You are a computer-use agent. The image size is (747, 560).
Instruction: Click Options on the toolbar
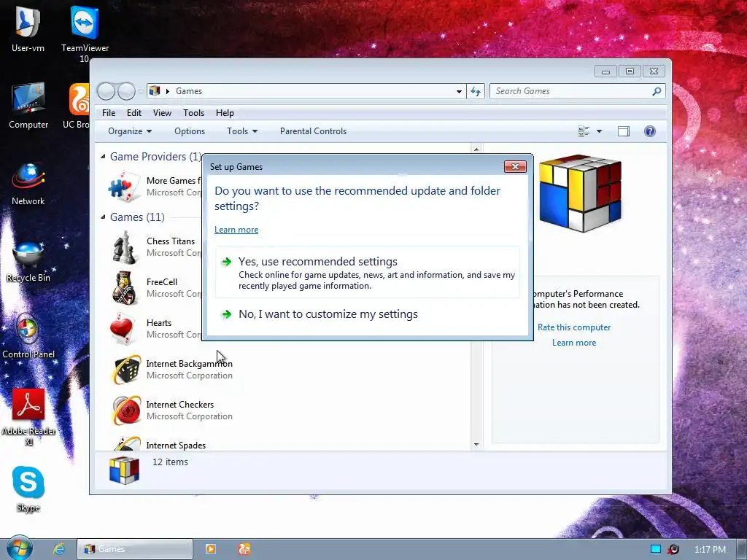click(x=190, y=131)
